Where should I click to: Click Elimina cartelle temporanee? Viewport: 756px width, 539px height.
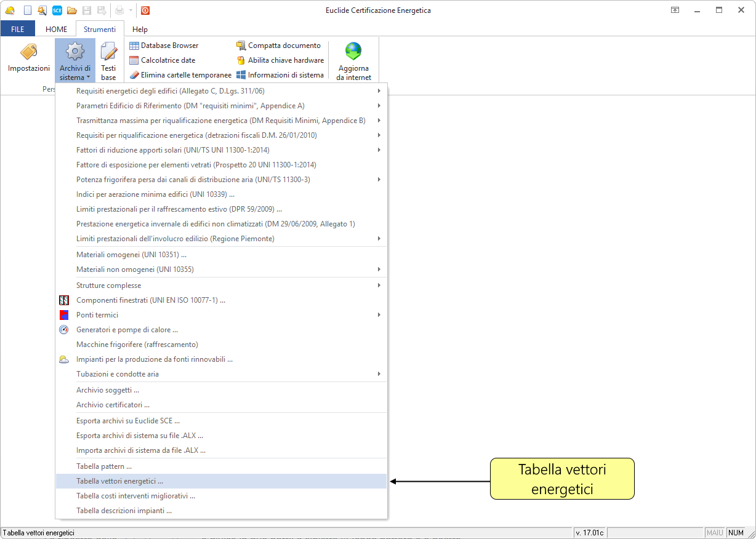pyautogui.click(x=180, y=75)
